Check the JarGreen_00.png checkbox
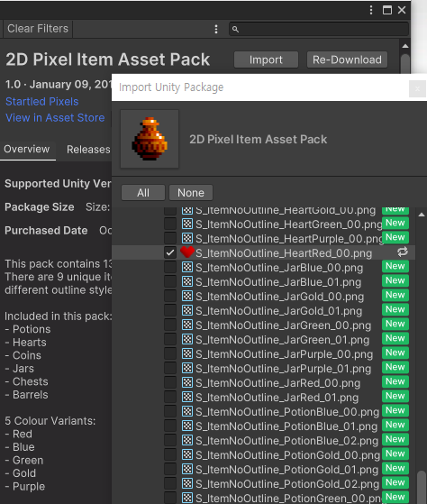The image size is (427, 504). (x=170, y=325)
